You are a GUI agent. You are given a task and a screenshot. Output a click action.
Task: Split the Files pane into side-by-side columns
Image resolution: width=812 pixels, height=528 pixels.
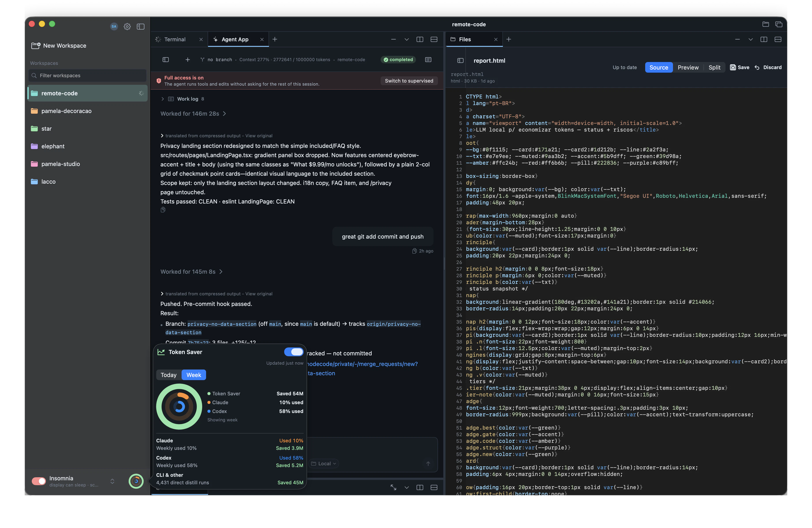[764, 39]
